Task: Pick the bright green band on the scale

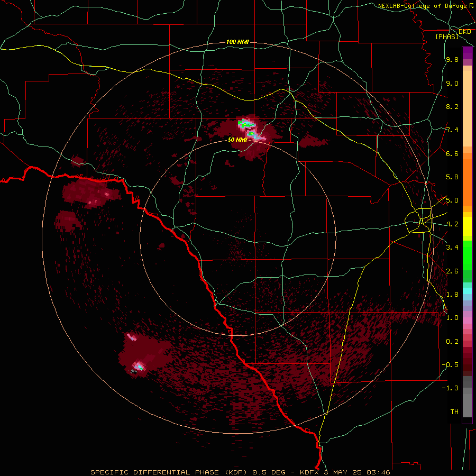Action: 467,255
